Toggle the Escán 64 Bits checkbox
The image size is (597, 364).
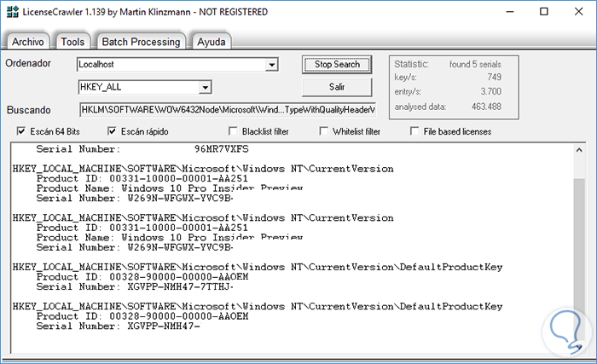22,131
